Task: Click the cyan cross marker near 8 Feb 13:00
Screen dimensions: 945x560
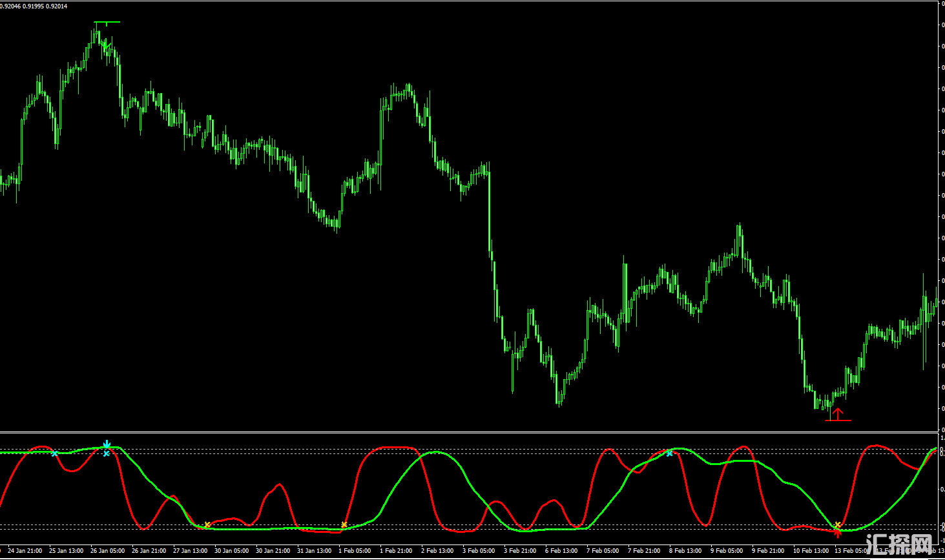Action: pos(669,453)
